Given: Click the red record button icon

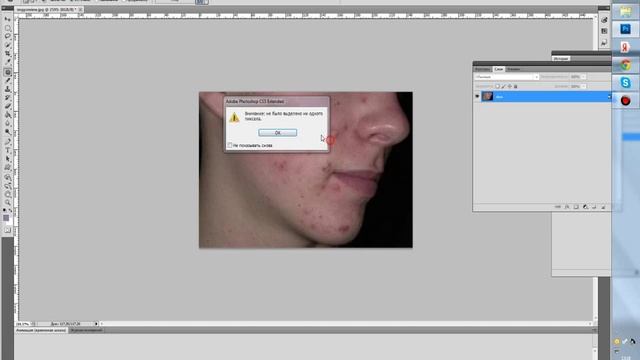Looking at the screenshot, I should click(x=625, y=100).
